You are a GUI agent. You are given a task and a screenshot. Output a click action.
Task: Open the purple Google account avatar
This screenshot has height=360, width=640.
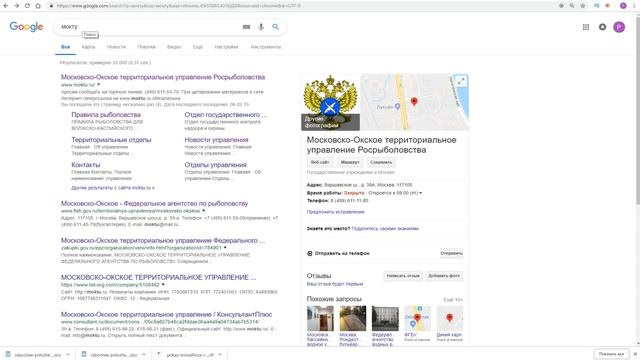coord(619,27)
